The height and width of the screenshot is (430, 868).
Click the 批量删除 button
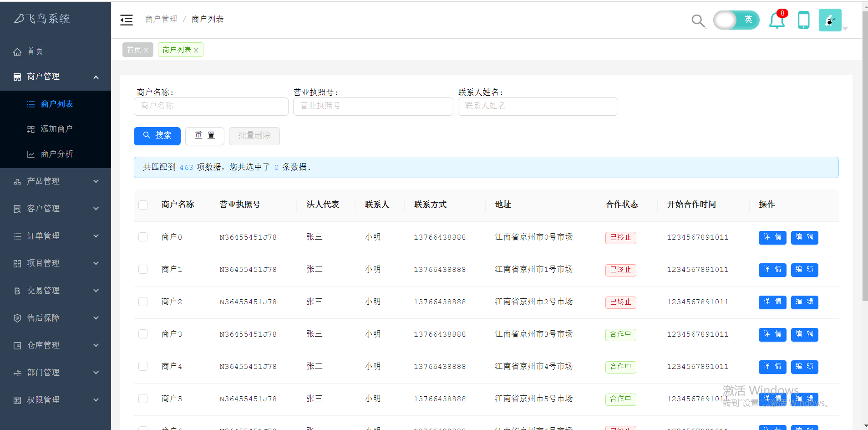254,136
